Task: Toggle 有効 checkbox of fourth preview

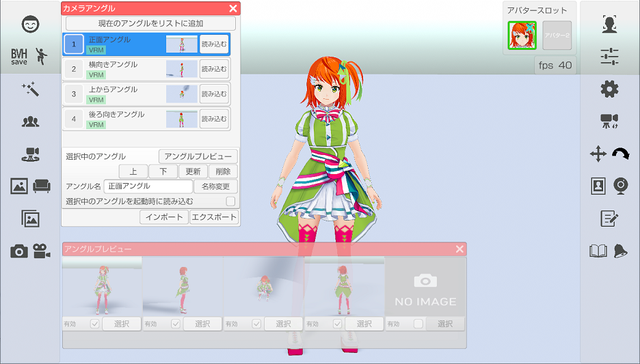Action: (x=337, y=324)
